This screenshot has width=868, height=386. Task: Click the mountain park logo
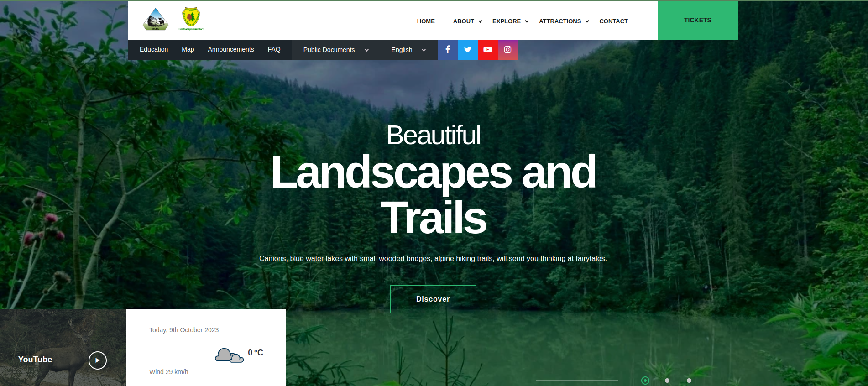tap(156, 20)
